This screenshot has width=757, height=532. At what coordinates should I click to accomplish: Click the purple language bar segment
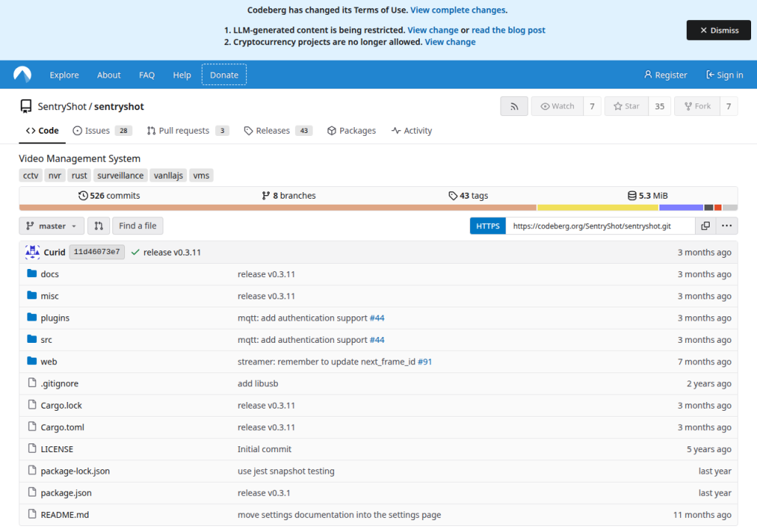[x=681, y=208]
